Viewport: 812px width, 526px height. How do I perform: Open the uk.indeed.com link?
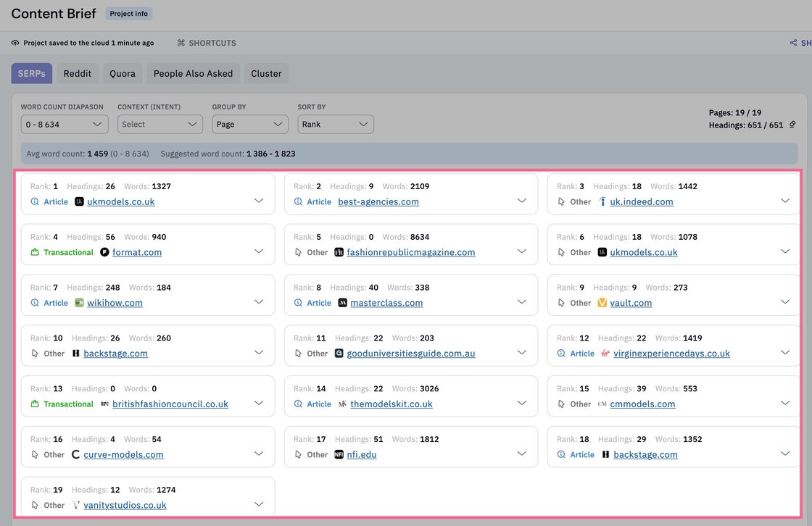641,201
